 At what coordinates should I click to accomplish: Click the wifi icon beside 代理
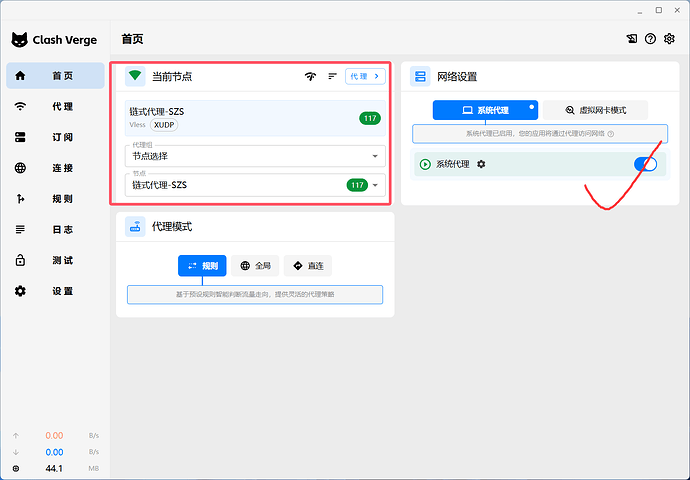click(20, 106)
